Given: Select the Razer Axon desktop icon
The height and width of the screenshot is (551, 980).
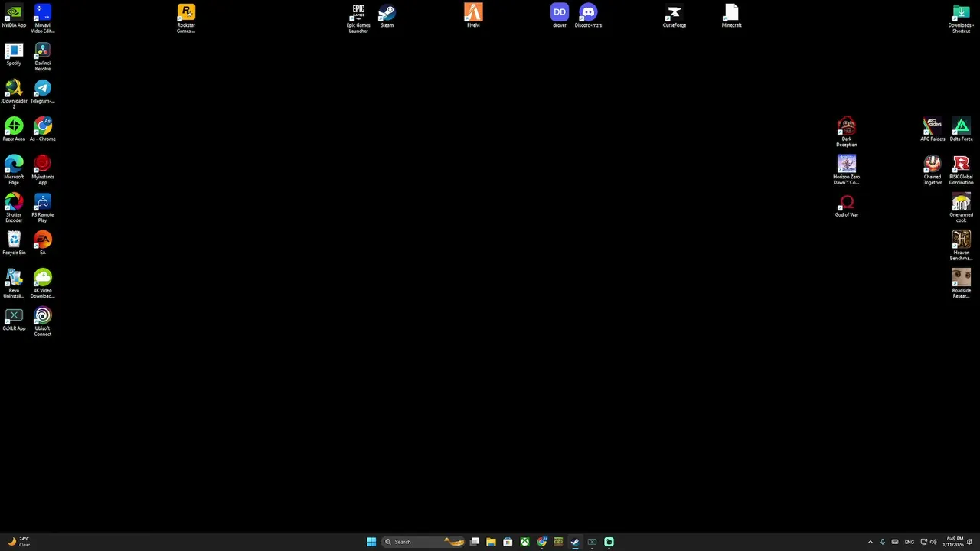Looking at the screenshot, I should coord(14,129).
